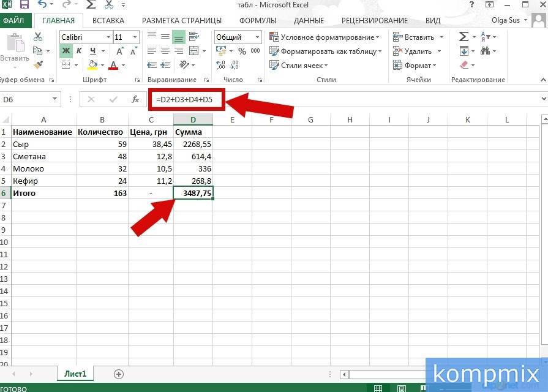Toggle italic with the К button
The image size is (548, 392).
[79, 50]
